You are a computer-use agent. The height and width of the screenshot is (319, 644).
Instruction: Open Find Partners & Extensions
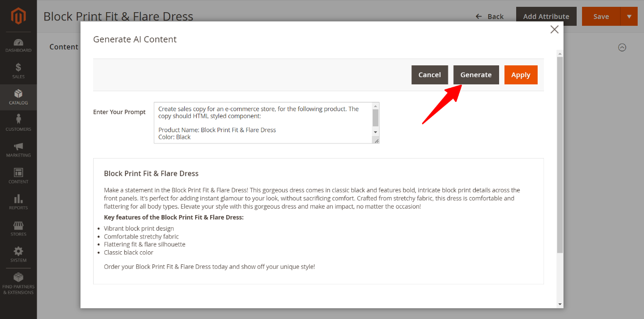click(18, 283)
